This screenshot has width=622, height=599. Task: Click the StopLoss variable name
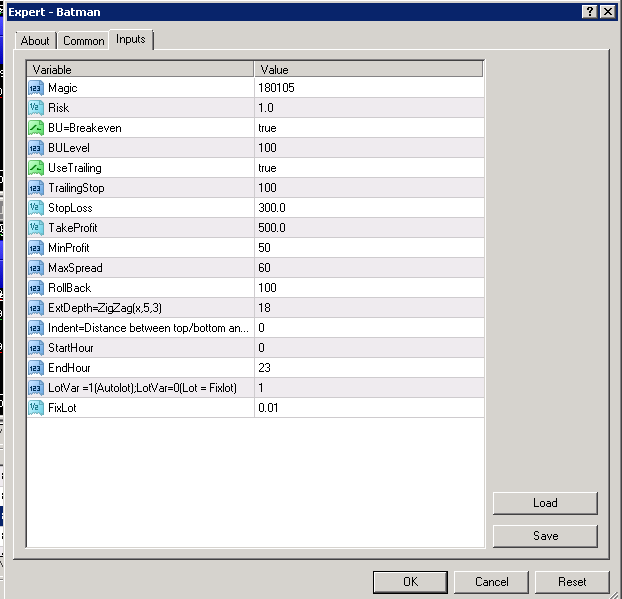pos(70,208)
